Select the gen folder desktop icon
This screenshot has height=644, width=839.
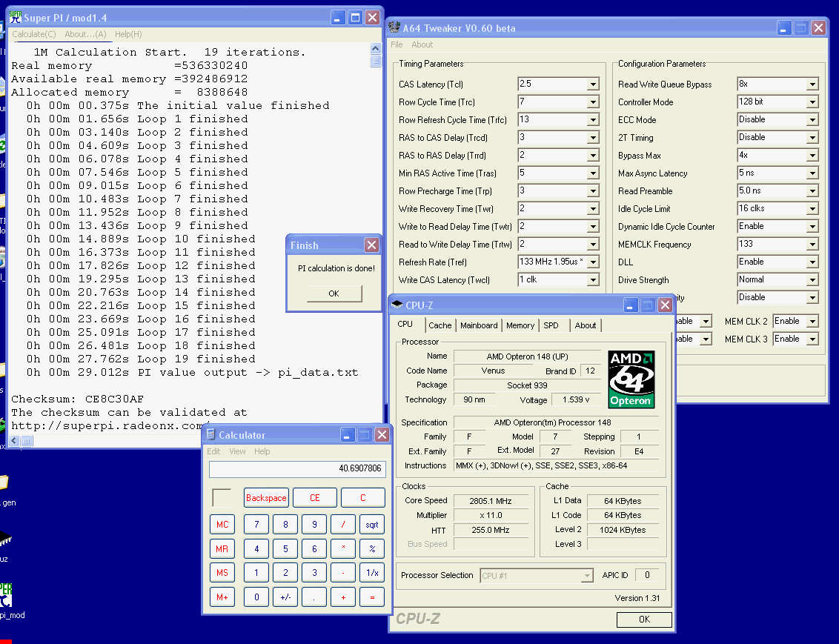tap(4, 484)
